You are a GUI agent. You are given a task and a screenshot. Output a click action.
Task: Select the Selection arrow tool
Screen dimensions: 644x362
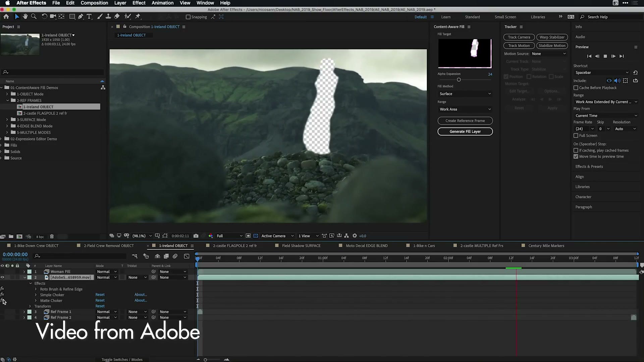click(x=17, y=16)
